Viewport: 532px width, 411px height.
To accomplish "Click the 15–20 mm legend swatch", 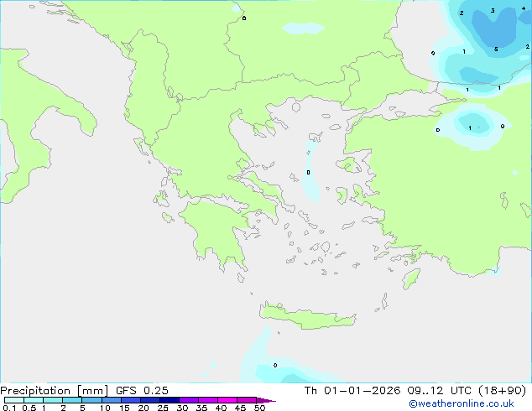I will pos(131,400).
